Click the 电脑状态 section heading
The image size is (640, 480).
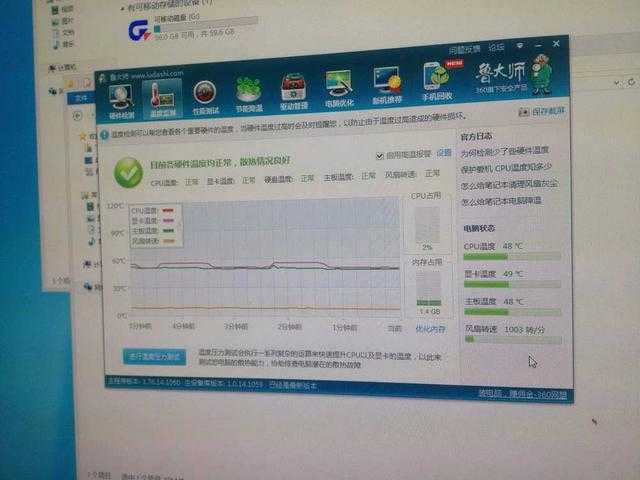pyautogui.click(x=479, y=228)
